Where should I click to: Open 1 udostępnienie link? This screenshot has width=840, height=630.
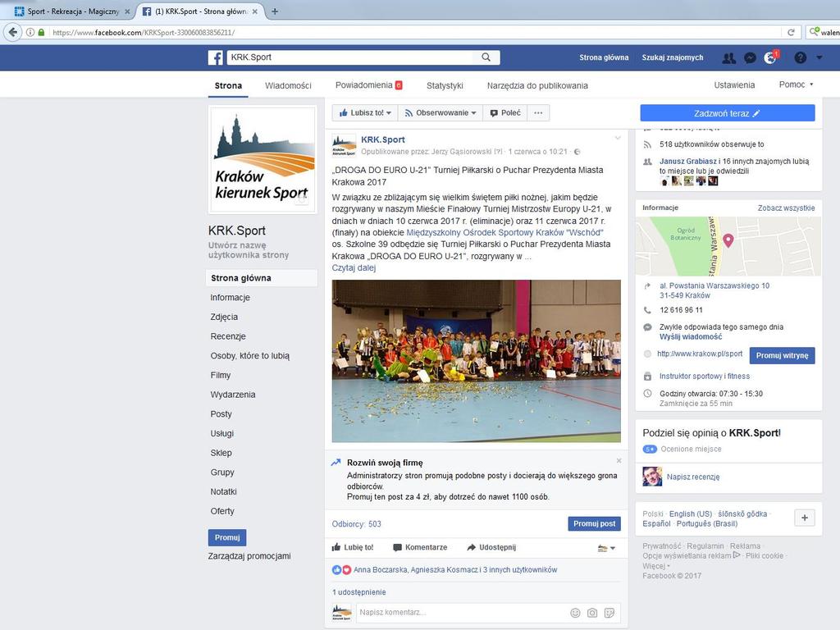pyautogui.click(x=359, y=592)
